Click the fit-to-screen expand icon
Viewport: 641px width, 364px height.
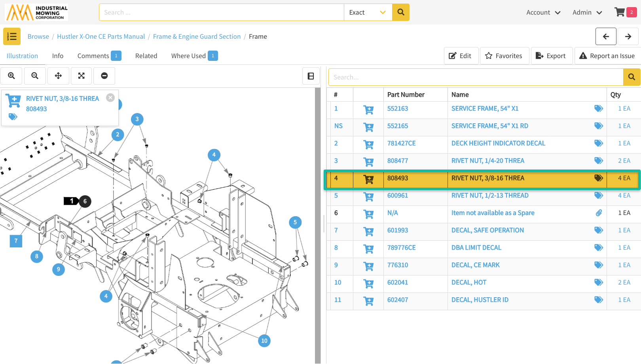coord(82,75)
